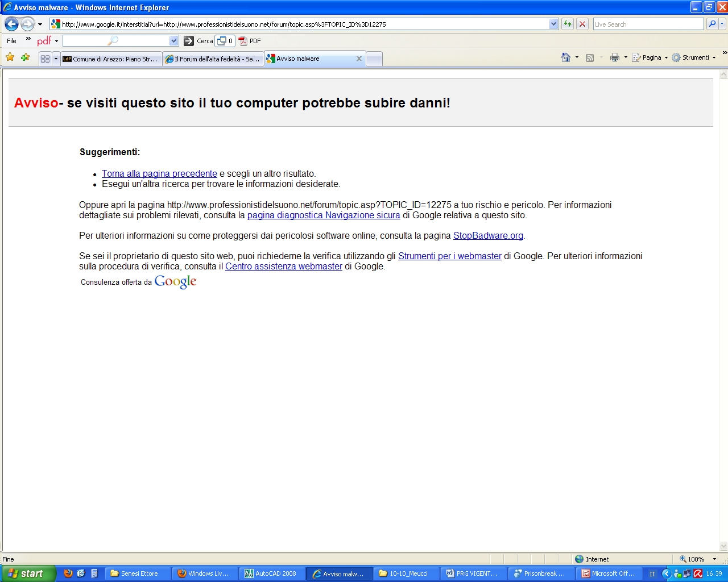Click the Torna alla pagina precedente link
Image resolution: width=728 pixels, height=582 pixels.
click(x=159, y=174)
